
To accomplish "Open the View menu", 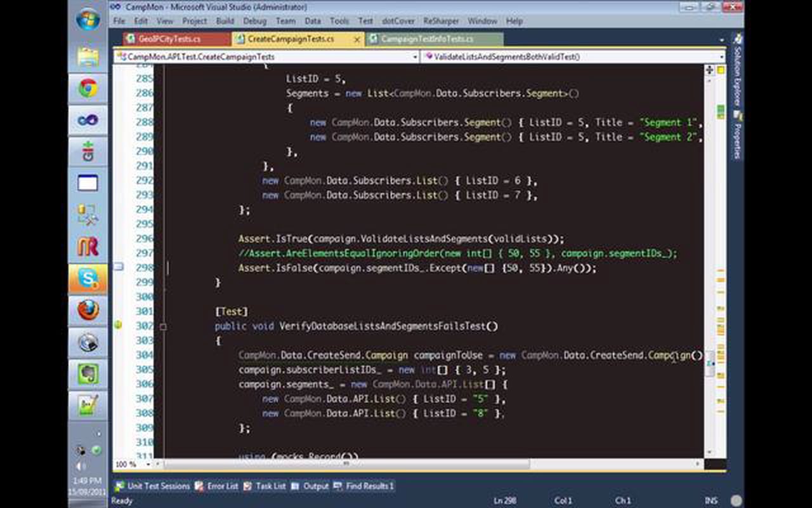I will coord(165,21).
